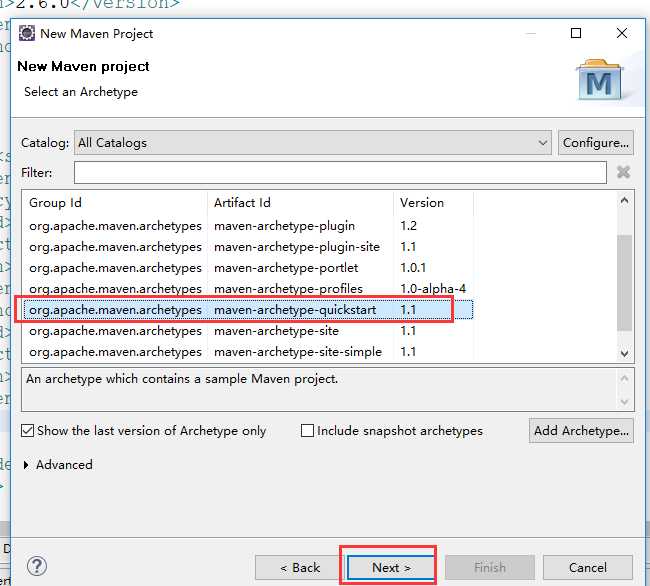Viewport: 650px width, 586px height.
Task: Cancel the Maven project wizard
Action: pyautogui.click(x=588, y=567)
